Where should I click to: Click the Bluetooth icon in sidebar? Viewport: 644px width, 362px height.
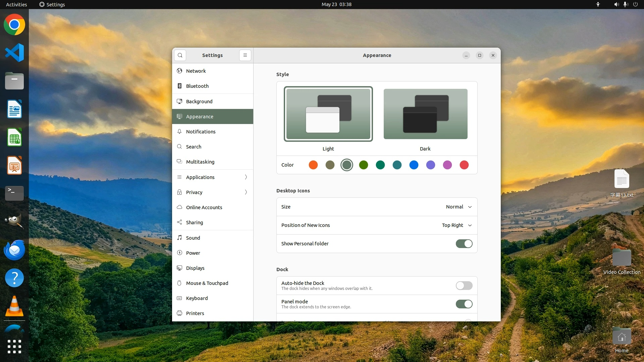[179, 86]
